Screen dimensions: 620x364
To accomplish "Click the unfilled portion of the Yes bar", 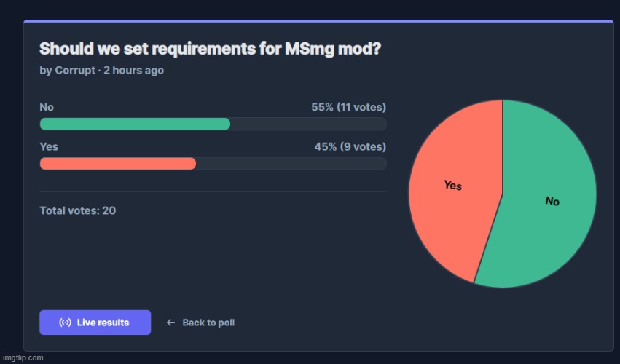I will click(x=291, y=164).
